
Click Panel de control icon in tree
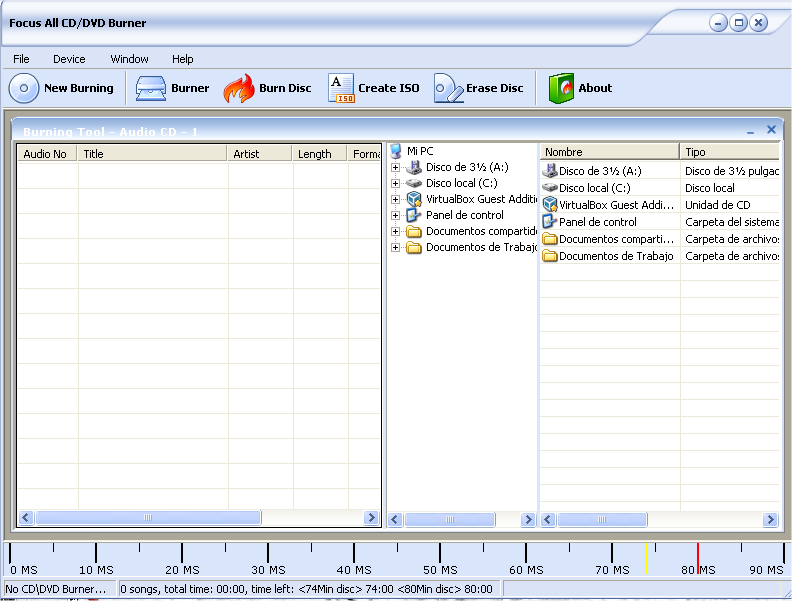414,215
